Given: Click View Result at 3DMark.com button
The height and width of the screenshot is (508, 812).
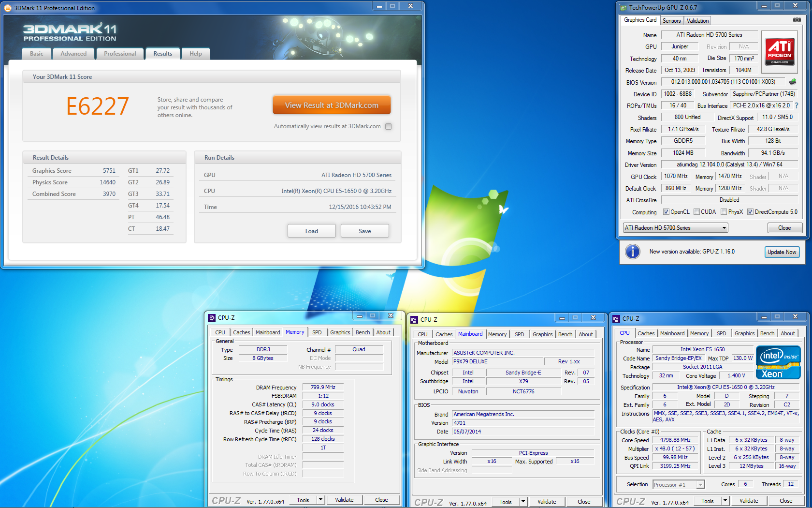Looking at the screenshot, I should [332, 105].
